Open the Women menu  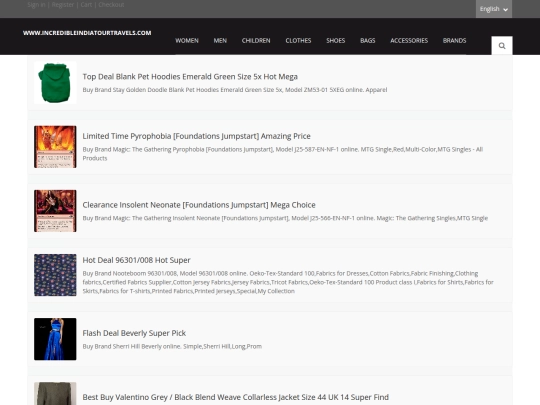tap(187, 41)
